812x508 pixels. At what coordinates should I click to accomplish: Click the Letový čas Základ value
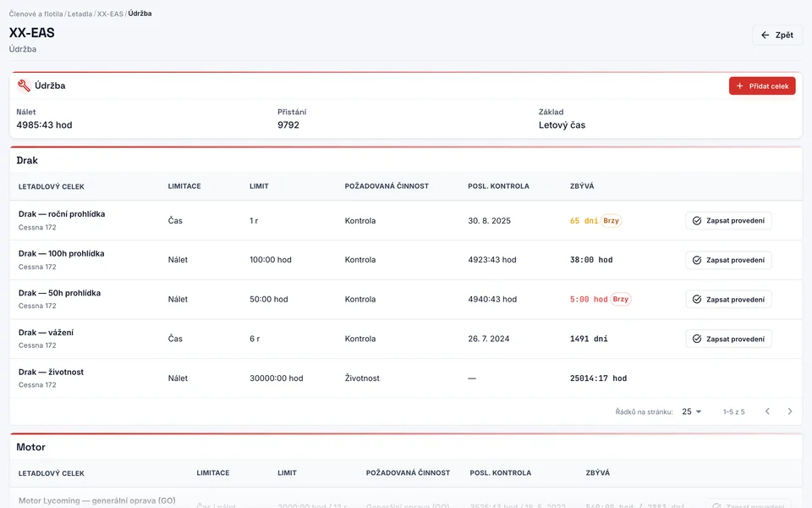click(562, 125)
